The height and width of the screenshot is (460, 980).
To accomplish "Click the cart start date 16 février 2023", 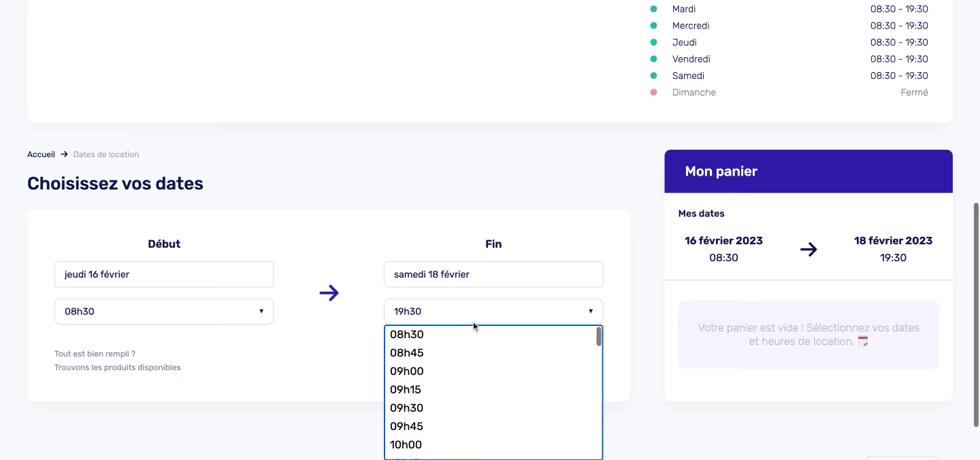I will (x=723, y=241).
